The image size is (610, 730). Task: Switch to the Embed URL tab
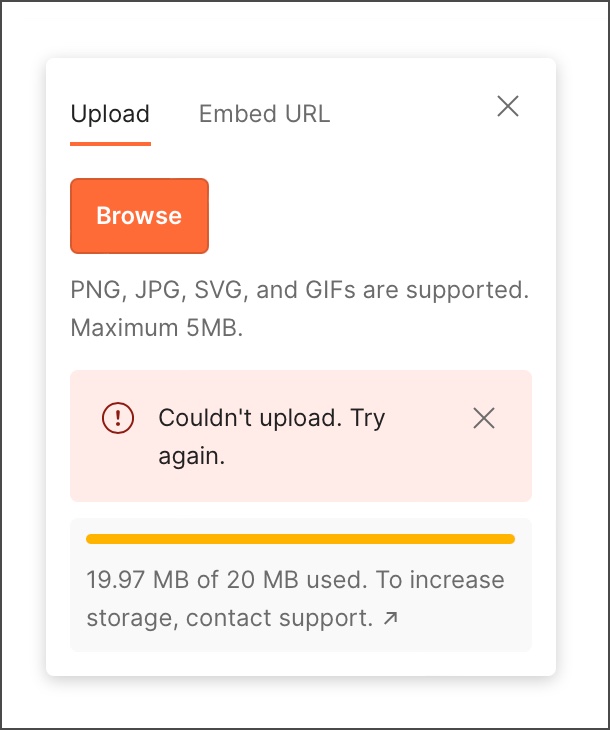click(264, 114)
